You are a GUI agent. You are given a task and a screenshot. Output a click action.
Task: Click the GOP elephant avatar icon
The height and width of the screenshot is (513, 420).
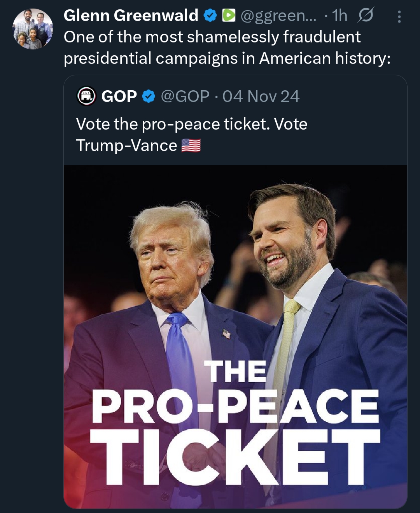click(87, 96)
